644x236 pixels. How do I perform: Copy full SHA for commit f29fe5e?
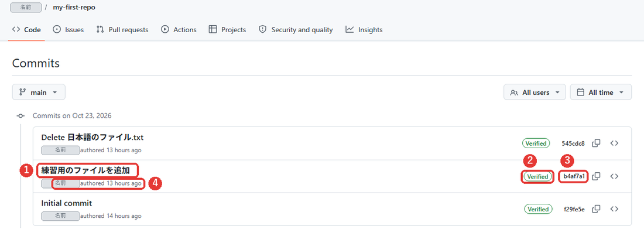coord(596,209)
